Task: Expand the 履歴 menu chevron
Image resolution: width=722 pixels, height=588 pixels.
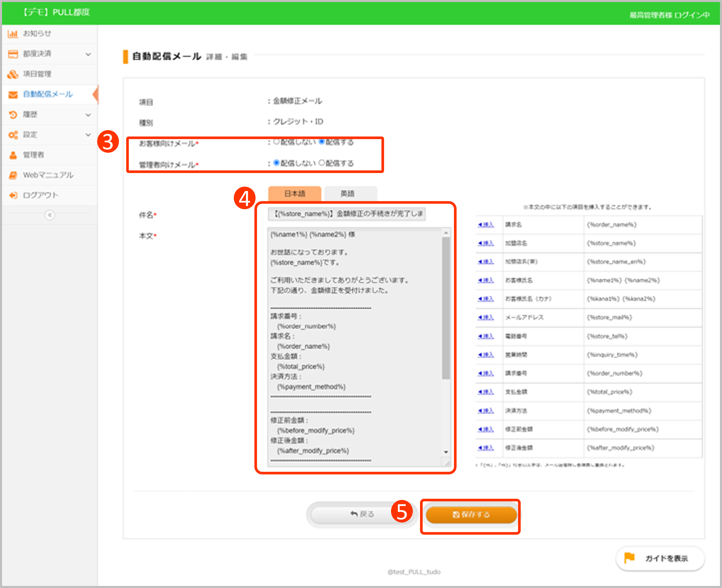Action: pos(88,115)
